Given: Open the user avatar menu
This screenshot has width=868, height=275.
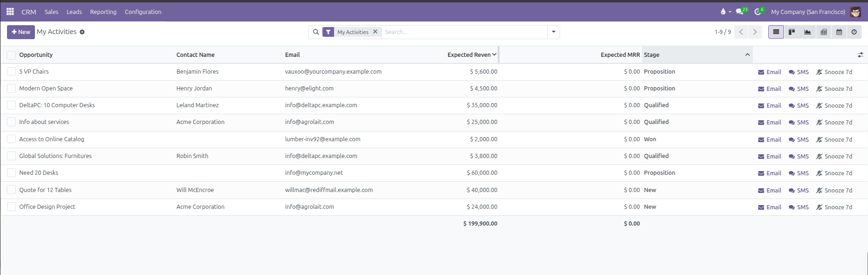Looking at the screenshot, I should point(855,12).
